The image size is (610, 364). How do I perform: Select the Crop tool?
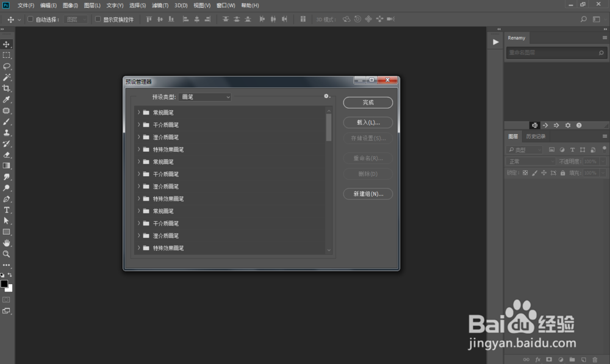[x=6, y=88]
